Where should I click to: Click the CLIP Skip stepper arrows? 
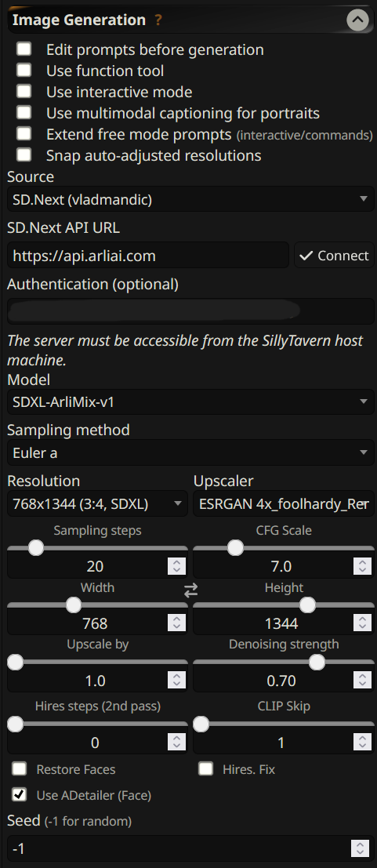pos(362,742)
